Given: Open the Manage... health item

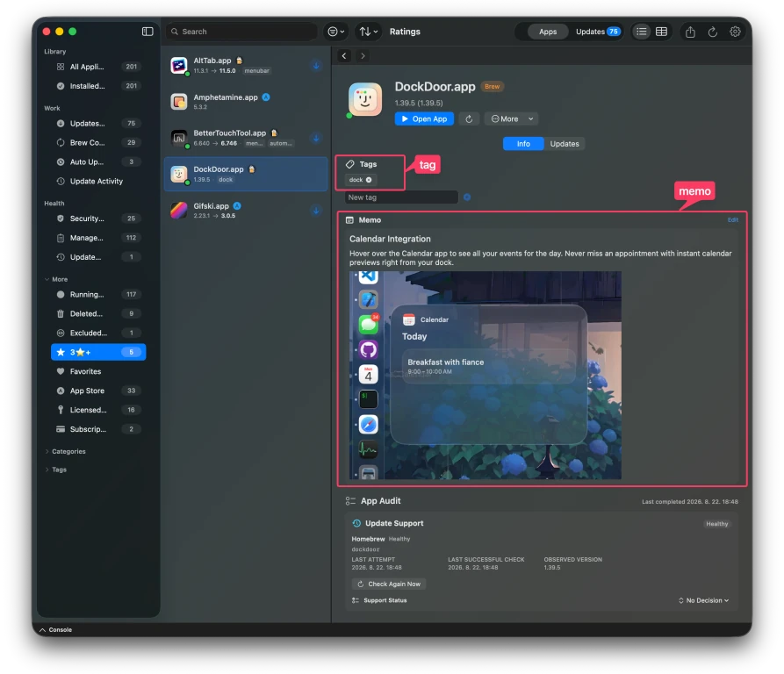Looking at the screenshot, I should tap(98, 238).
